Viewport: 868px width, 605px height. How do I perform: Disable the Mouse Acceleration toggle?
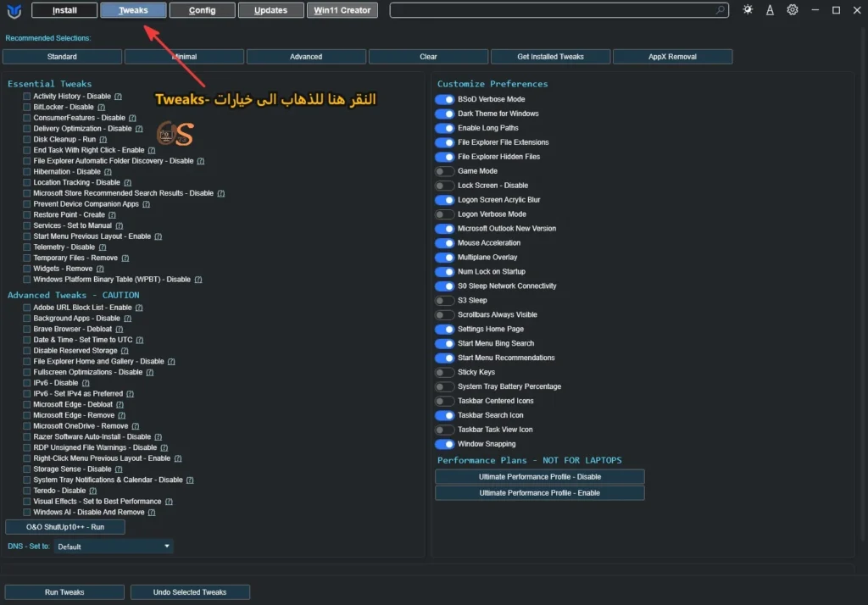[x=444, y=243]
